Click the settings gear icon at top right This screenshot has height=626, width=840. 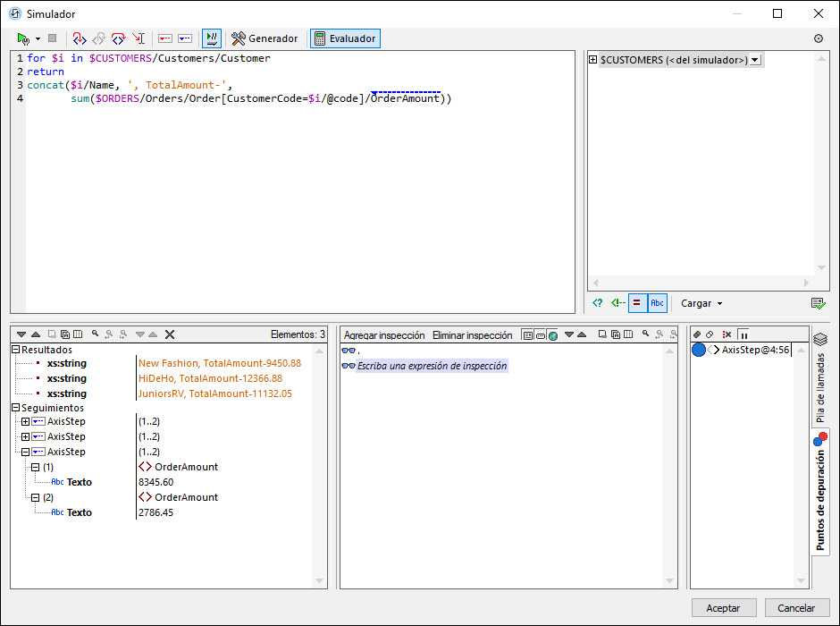click(x=819, y=38)
